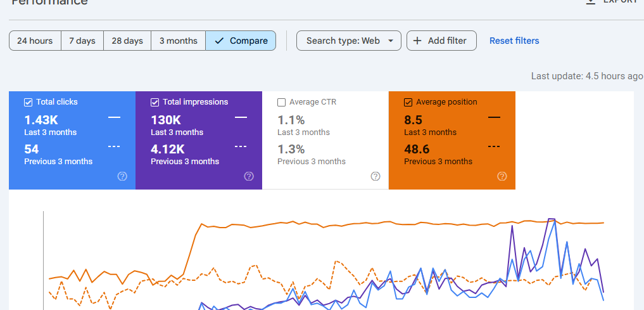Expand the Search type dropdown arrow
This screenshot has height=310, width=644.
(391, 41)
